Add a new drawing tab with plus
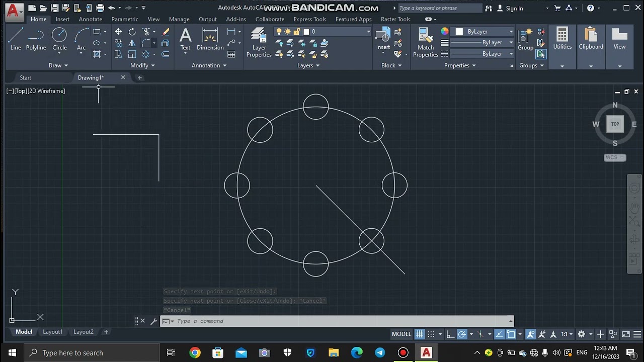 coord(140,77)
